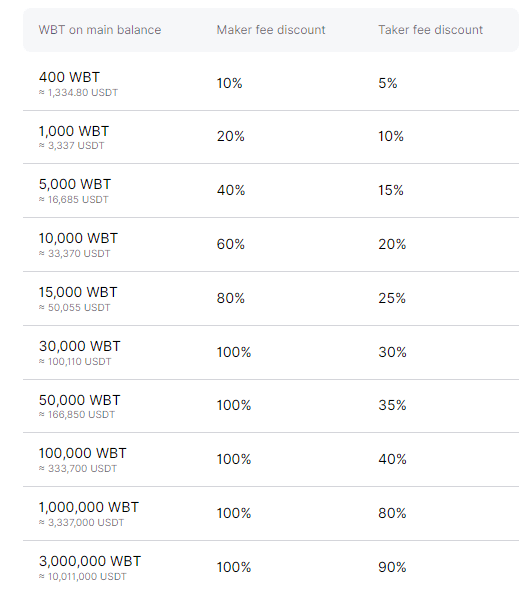
Task: Click the 5,000 WBT tier label
Action: (x=75, y=184)
